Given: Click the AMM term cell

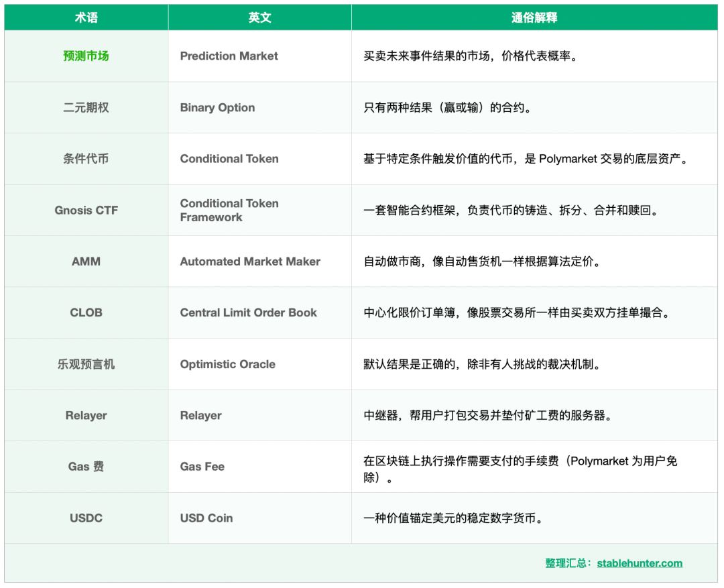Looking at the screenshot, I should click(86, 261).
